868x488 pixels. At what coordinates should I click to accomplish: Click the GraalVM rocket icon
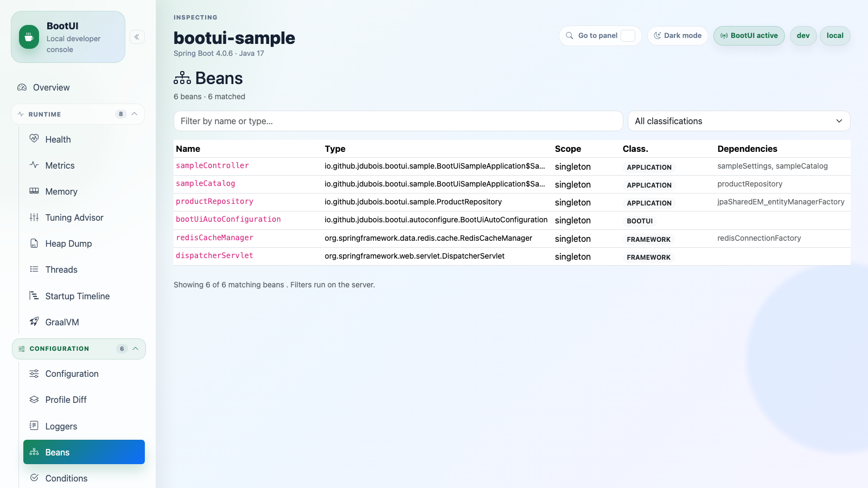tap(34, 322)
